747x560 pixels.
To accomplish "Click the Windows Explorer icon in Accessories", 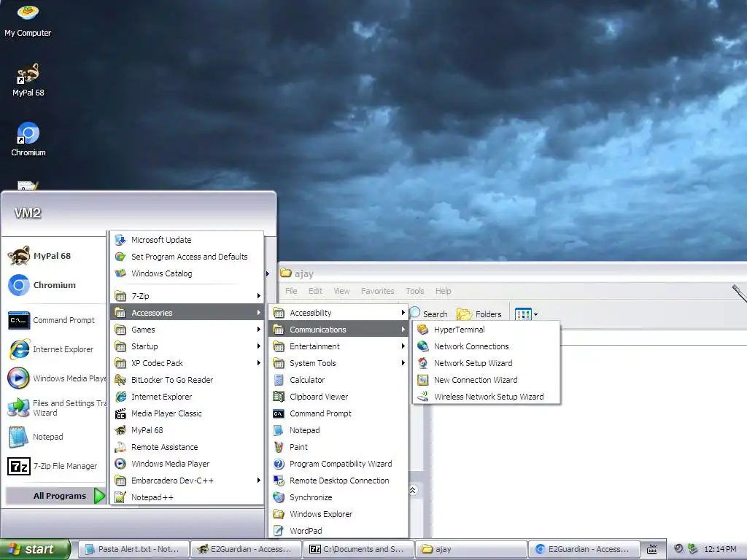I will (279, 514).
